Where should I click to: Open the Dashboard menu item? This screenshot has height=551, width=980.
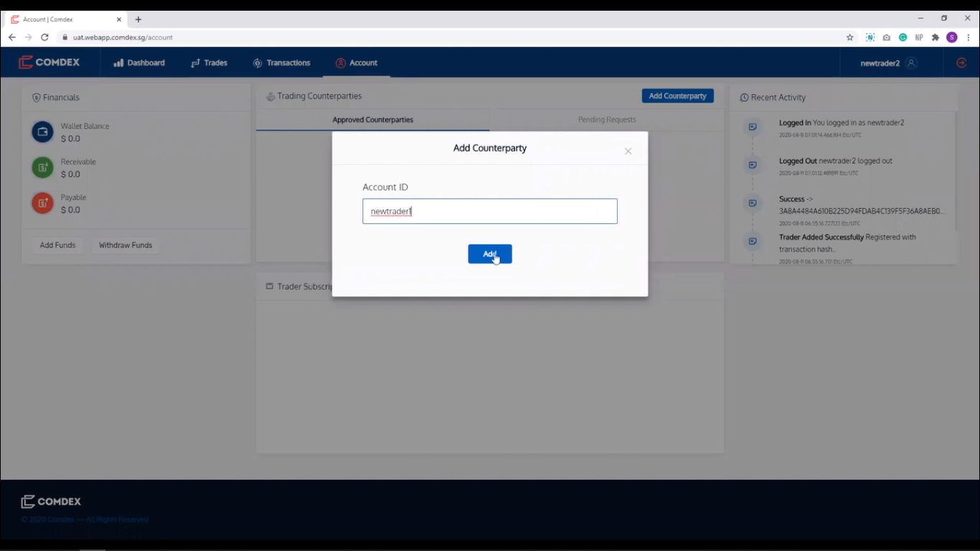[139, 63]
